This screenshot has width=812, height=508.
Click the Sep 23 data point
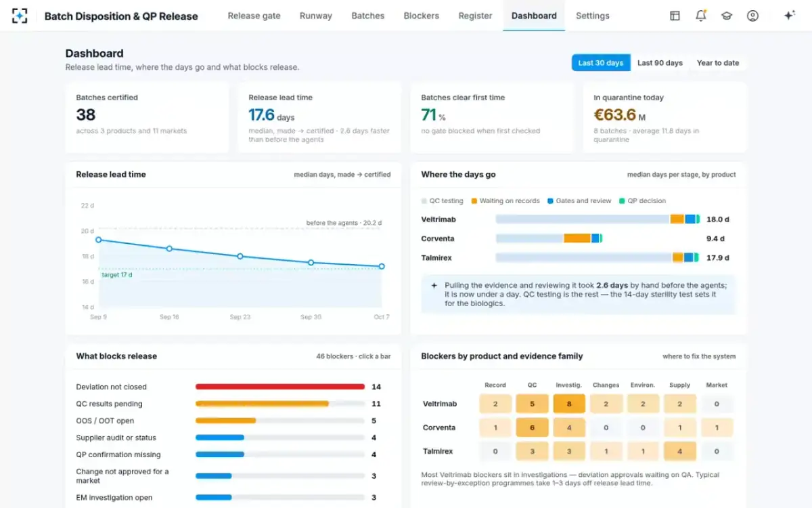point(240,256)
